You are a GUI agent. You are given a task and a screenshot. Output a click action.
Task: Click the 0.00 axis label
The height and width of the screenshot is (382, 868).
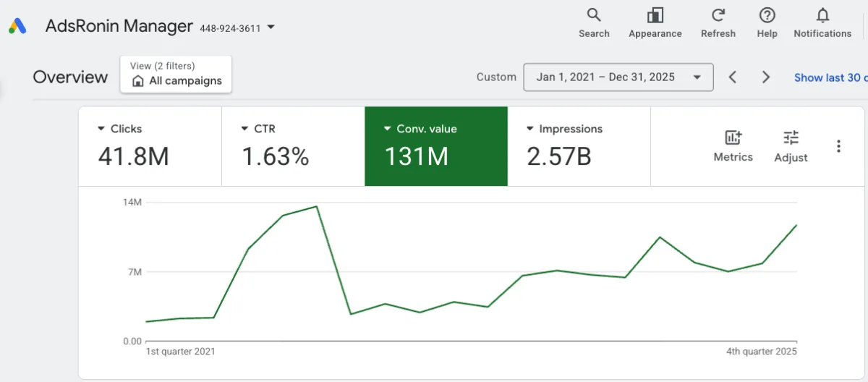[132, 341]
